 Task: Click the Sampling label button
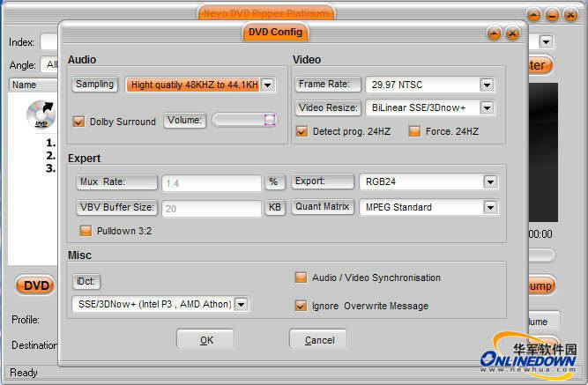click(x=94, y=84)
